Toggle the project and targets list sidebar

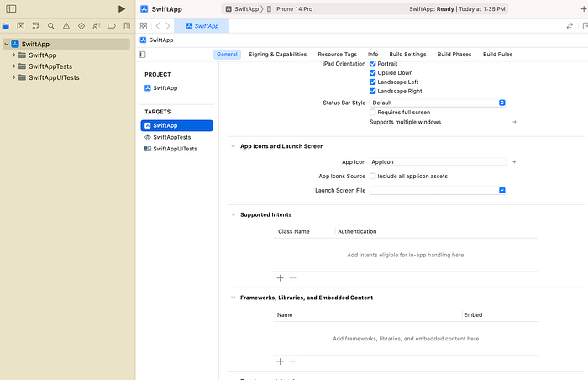(x=142, y=55)
